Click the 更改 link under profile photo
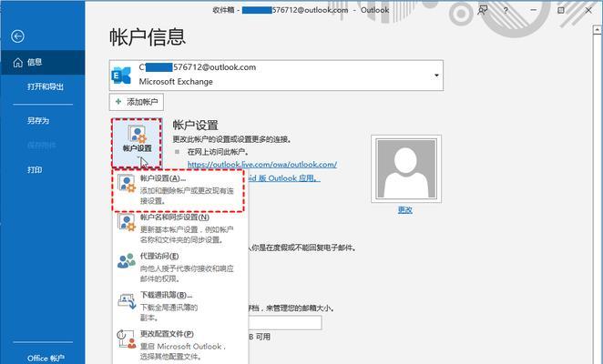Screen dimensions: 603x364 405,210
